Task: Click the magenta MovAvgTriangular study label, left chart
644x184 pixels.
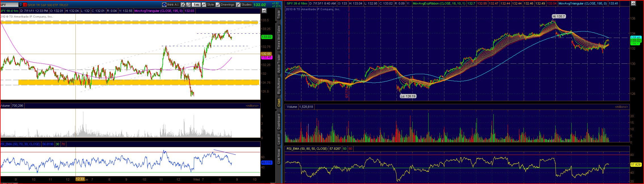Action: pos(159,11)
